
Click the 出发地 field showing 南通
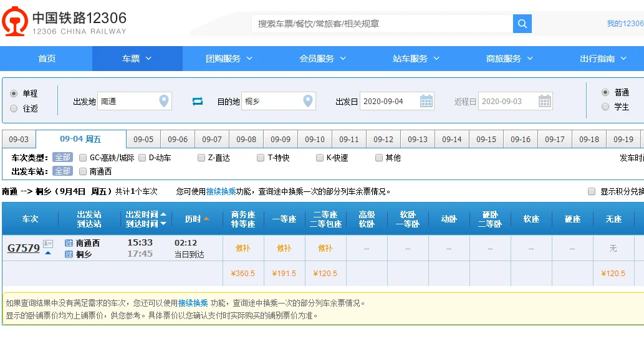pyautogui.click(x=134, y=101)
